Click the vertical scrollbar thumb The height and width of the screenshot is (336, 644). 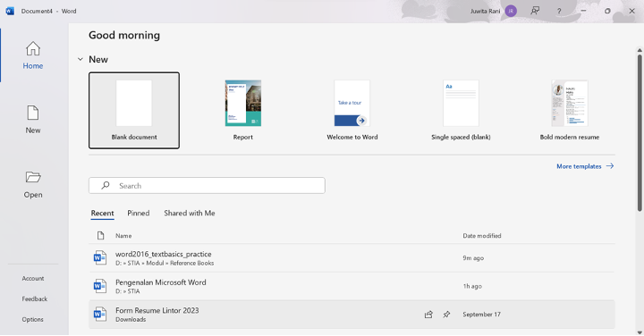click(x=640, y=133)
